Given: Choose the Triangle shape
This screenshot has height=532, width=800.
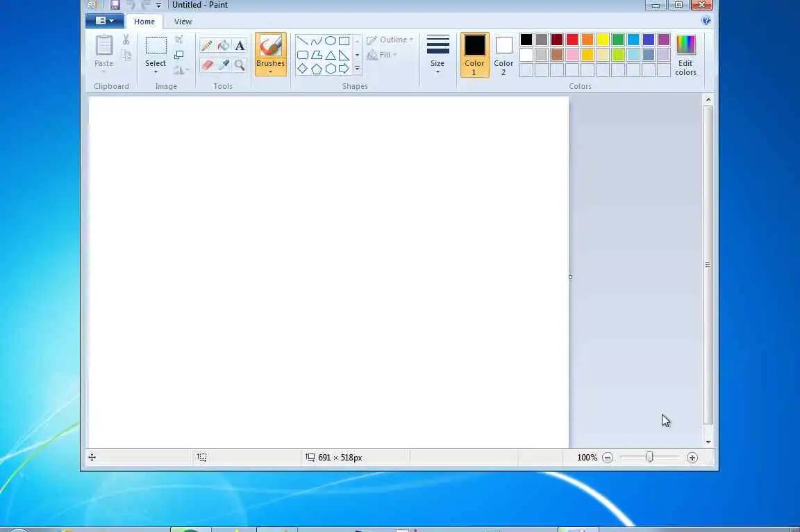Looking at the screenshot, I should tap(330, 55).
